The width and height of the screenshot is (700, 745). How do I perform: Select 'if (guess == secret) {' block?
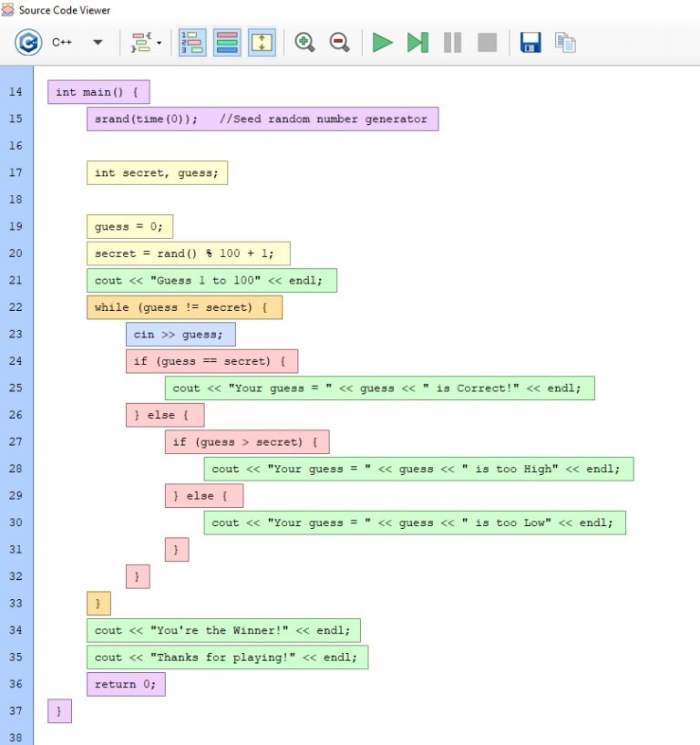pyautogui.click(x=211, y=361)
